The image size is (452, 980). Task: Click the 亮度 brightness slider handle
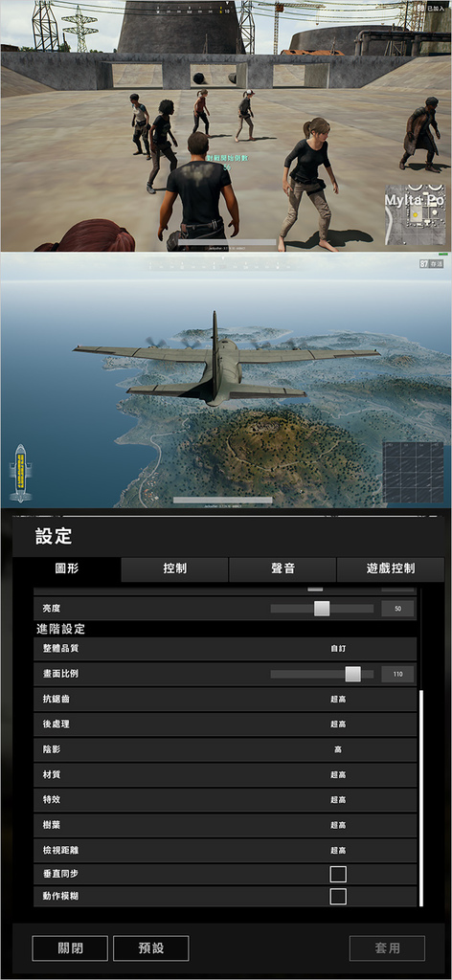coord(322,608)
